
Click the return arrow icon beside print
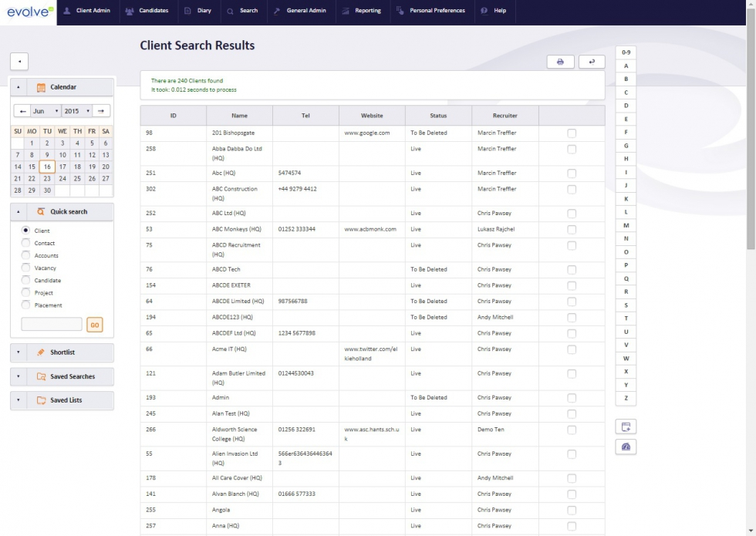tap(592, 61)
